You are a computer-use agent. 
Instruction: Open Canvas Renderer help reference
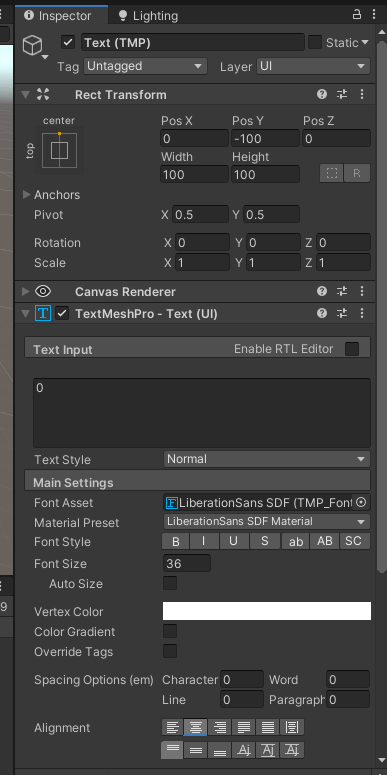[322, 292]
